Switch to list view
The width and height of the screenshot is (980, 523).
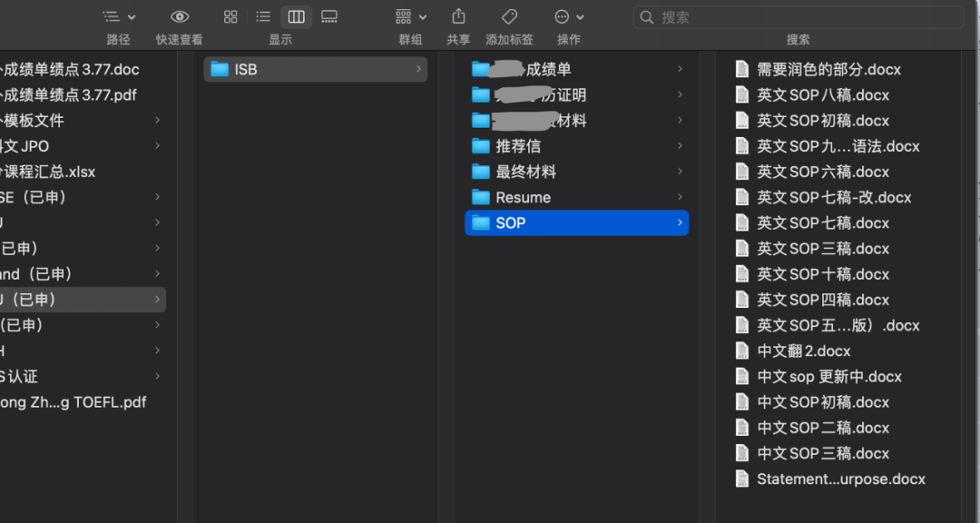coord(262,15)
